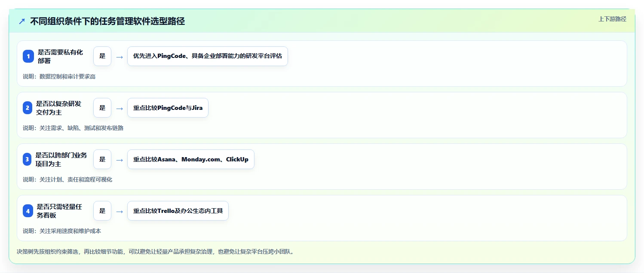Open the 重点比较Trello及办公生态内工具 result box

(178, 211)
